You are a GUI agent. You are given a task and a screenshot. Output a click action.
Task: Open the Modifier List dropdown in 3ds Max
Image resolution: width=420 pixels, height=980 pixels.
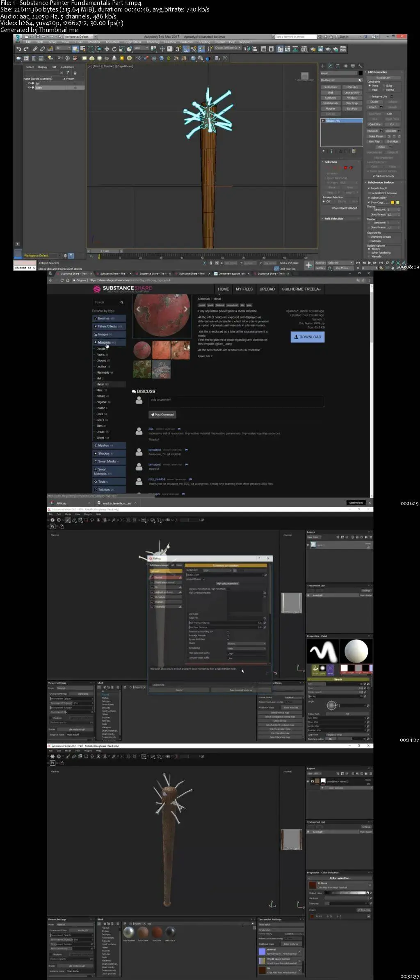click(341, 80)
